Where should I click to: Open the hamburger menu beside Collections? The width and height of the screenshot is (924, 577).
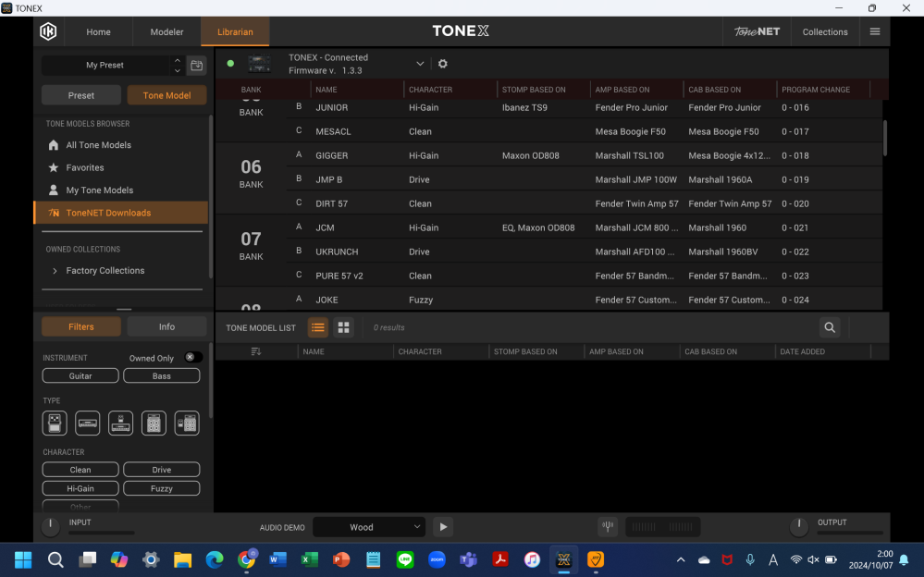point(874,31)
